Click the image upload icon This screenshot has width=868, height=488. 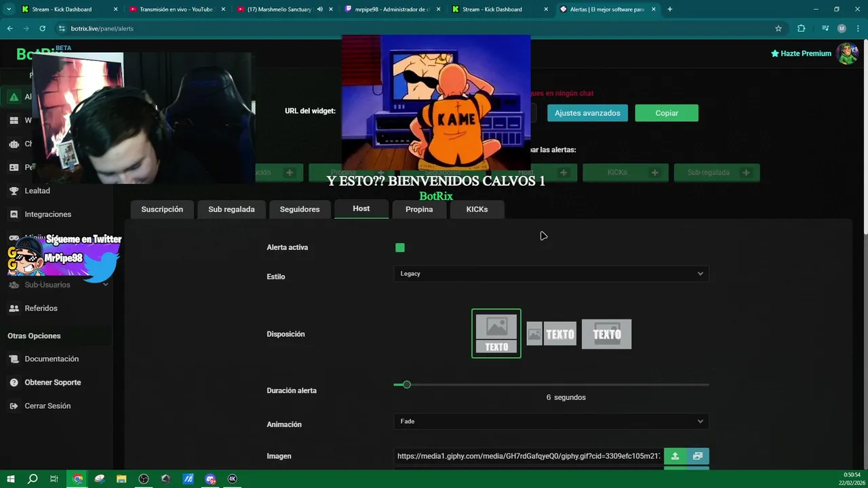(675, 456)
